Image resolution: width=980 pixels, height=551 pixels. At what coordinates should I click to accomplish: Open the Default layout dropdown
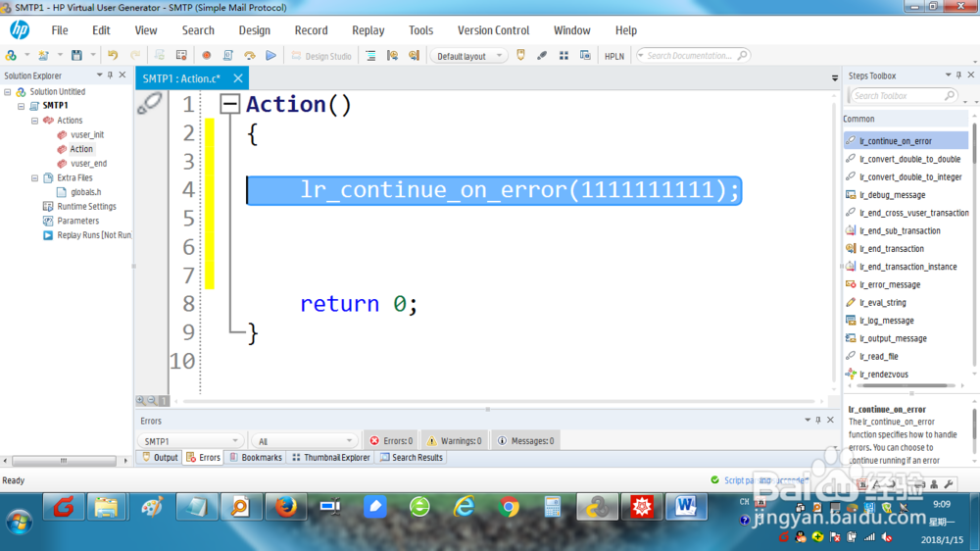[468, 56]
